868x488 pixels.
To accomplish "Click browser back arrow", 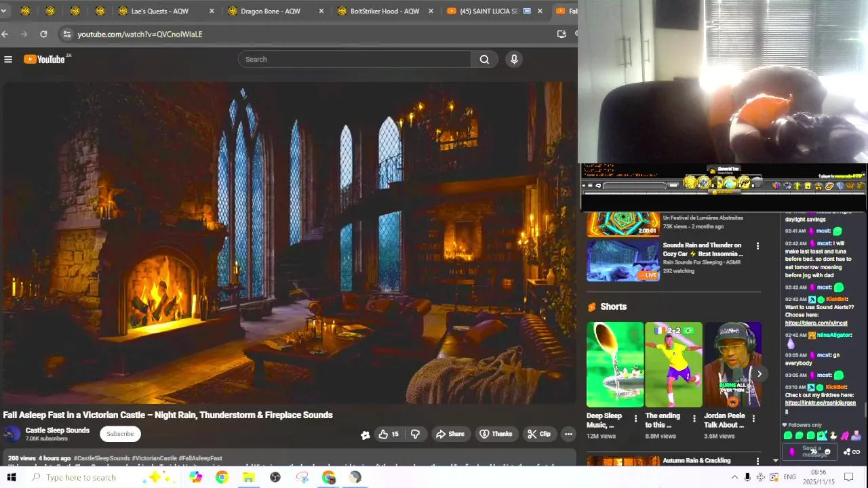I will (x=5, y=34).
